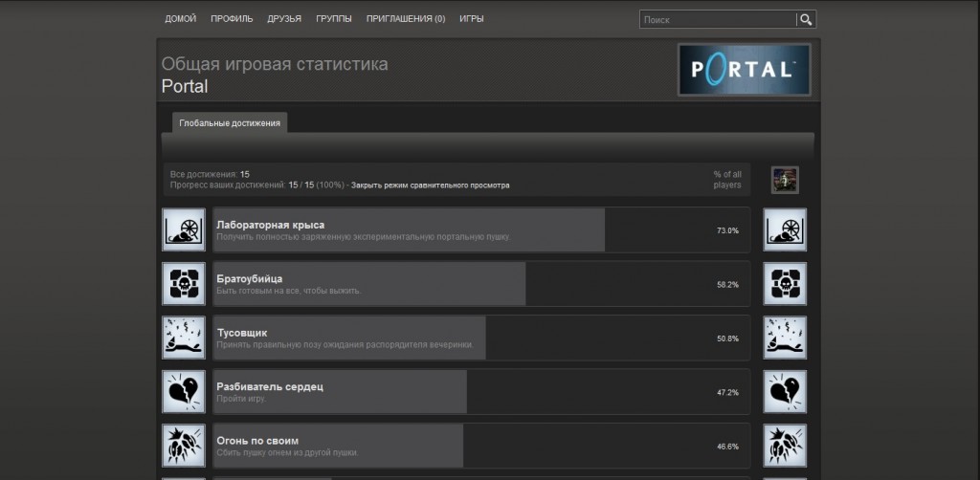This screenshot has height=480, width=980.
Task: Click the Пройти игру description
Action: pos(241,398)
